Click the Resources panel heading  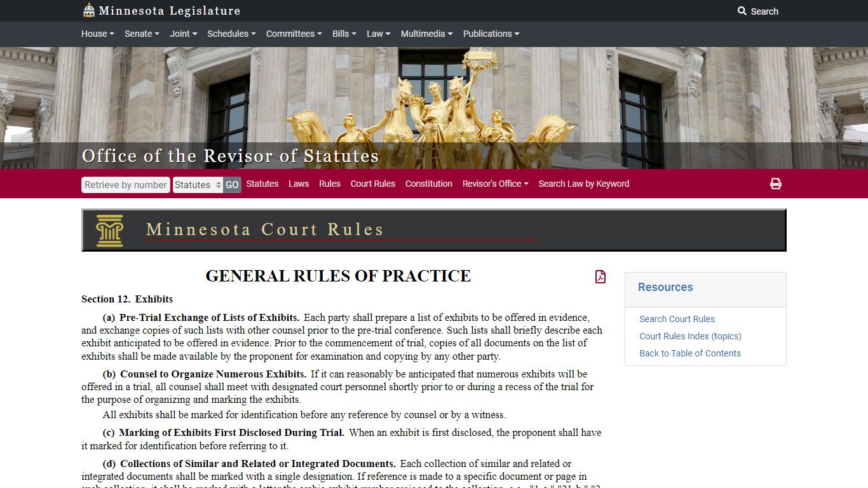(x=665, y=287)
